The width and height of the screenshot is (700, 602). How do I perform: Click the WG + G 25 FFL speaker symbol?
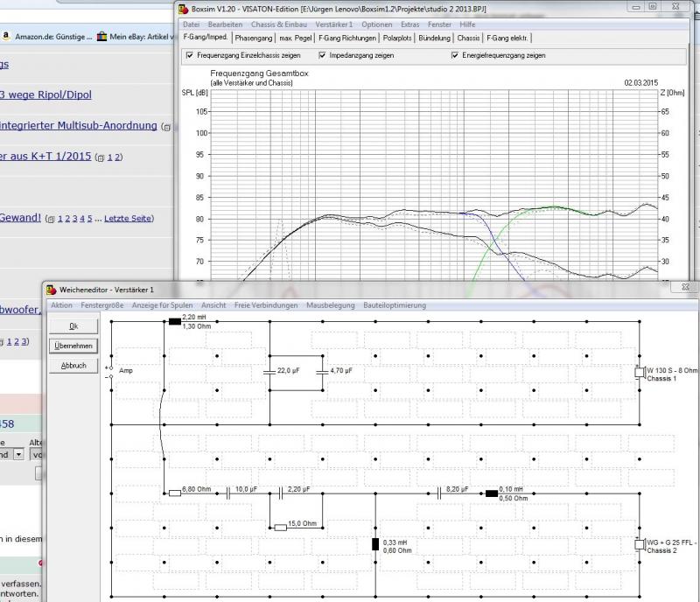639,544
